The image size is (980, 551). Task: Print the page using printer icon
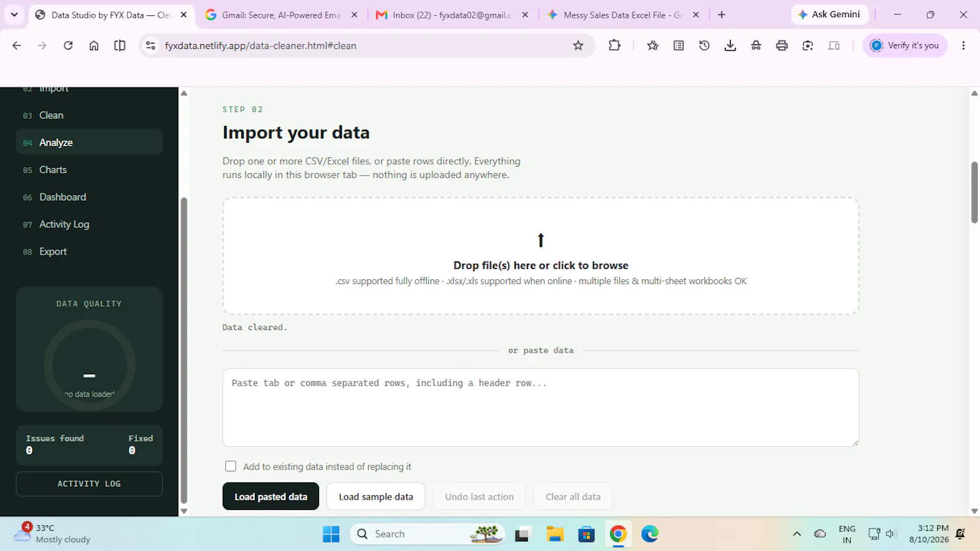click(x=782, y=45)
